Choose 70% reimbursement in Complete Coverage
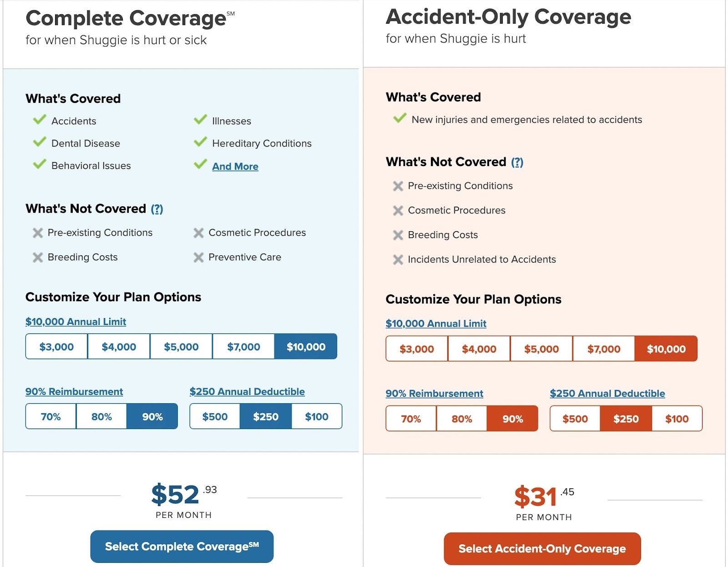 point(51,416)
